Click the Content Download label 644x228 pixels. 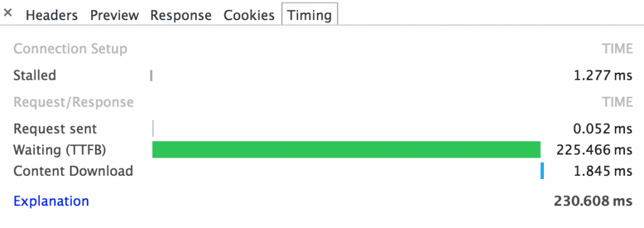(x=74, y=171)
